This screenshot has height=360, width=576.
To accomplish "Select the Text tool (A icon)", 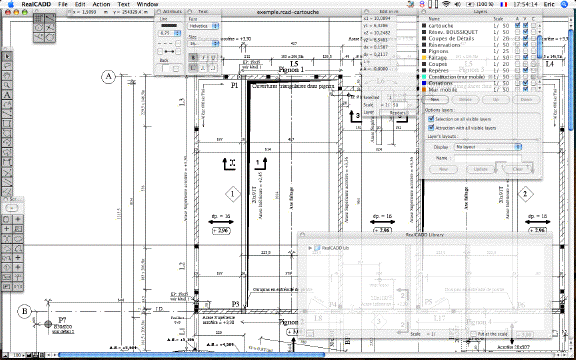I will (x=7, y=95).
